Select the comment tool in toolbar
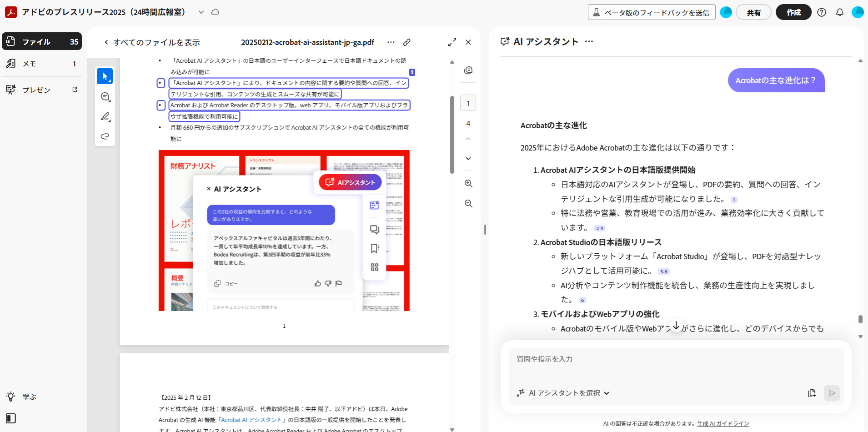This screenshot has width=868, height=432. [x=105, y=97]
